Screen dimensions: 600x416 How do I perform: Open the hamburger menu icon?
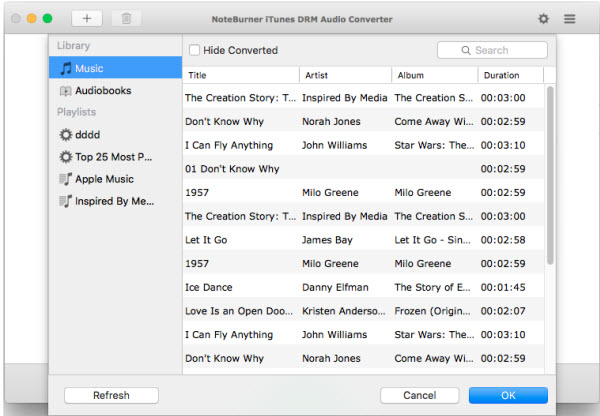pos(570,19)
